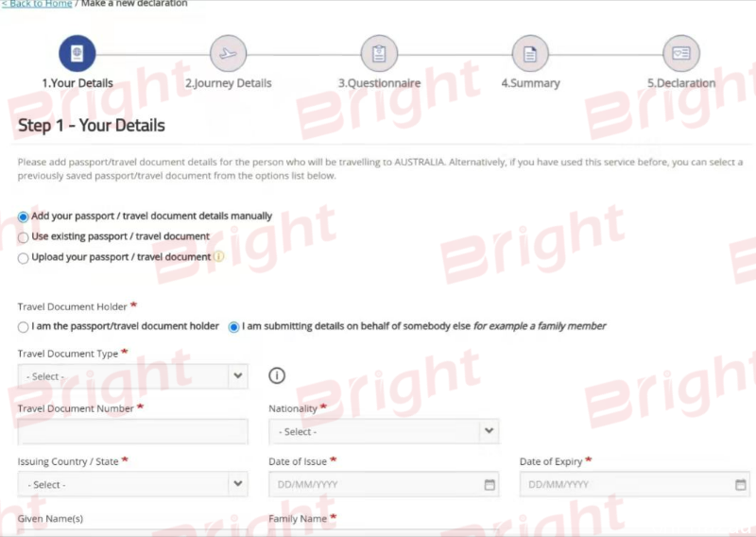756x537 pixels.
Task: Select I am the passport/travel document holder
Action: [x=23, y=327]
